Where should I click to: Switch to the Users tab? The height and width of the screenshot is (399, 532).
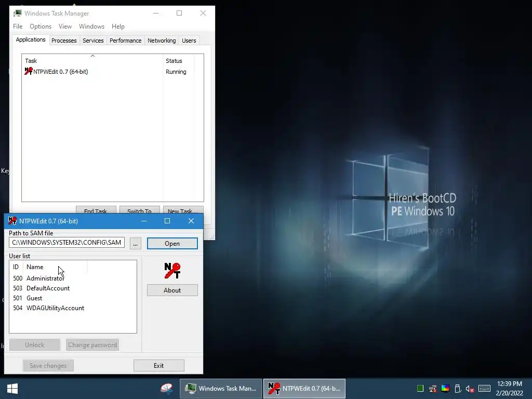coord(189,41)
